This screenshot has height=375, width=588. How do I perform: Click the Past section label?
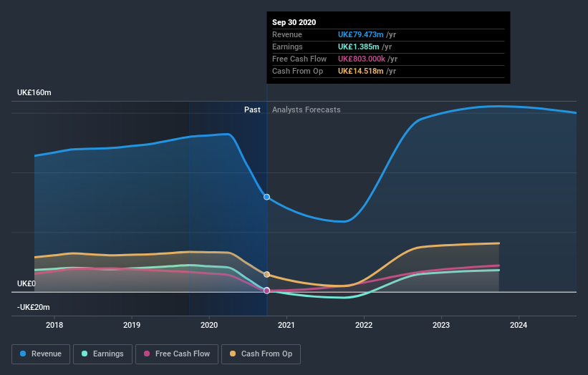coord(252,109)
